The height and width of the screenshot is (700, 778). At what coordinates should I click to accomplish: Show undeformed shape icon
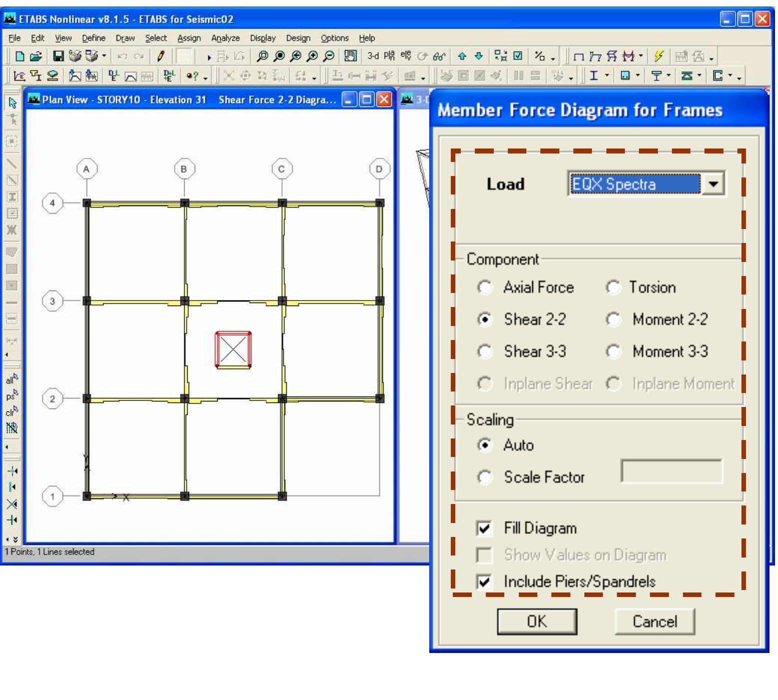click(579, 56)
